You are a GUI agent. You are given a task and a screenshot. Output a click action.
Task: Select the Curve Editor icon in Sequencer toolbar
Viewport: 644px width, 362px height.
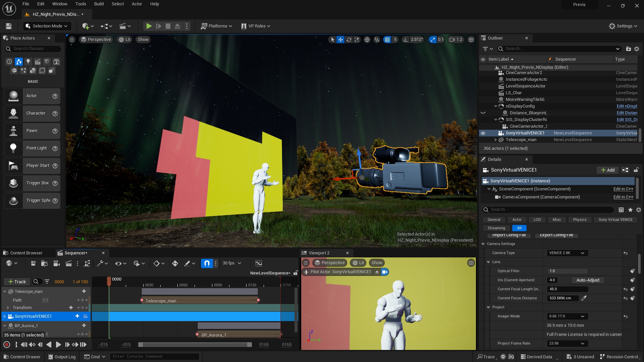tap(259, 263)
